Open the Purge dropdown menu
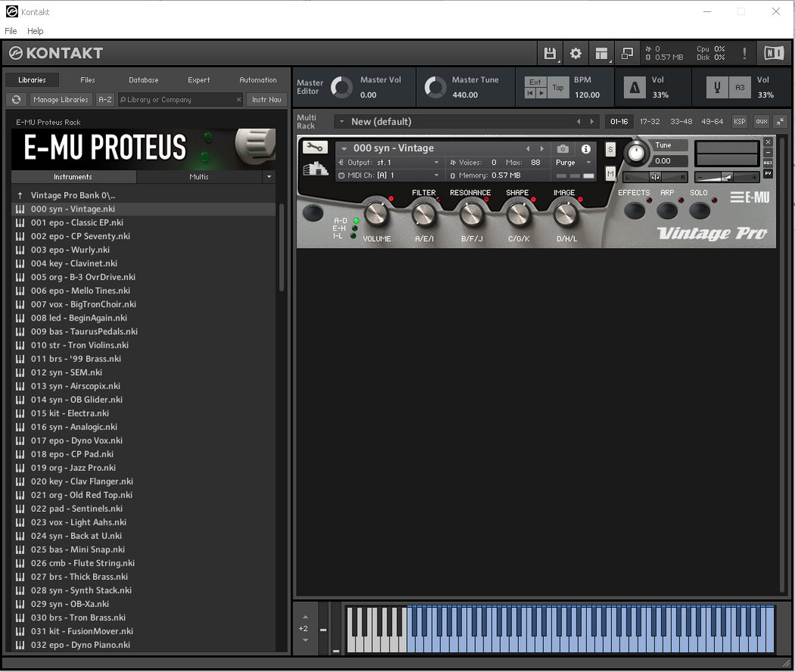This screenshot has width=795, height=672. coord(573,163)
